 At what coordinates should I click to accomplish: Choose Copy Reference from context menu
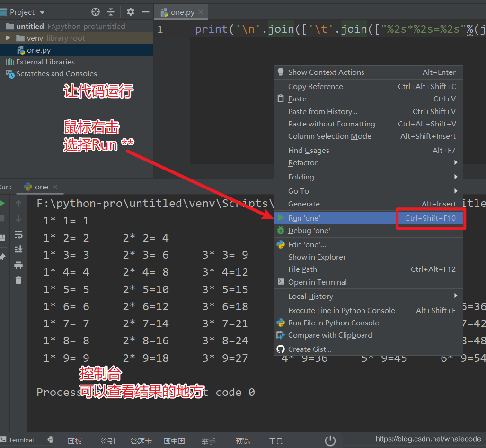tap(368, 87)
